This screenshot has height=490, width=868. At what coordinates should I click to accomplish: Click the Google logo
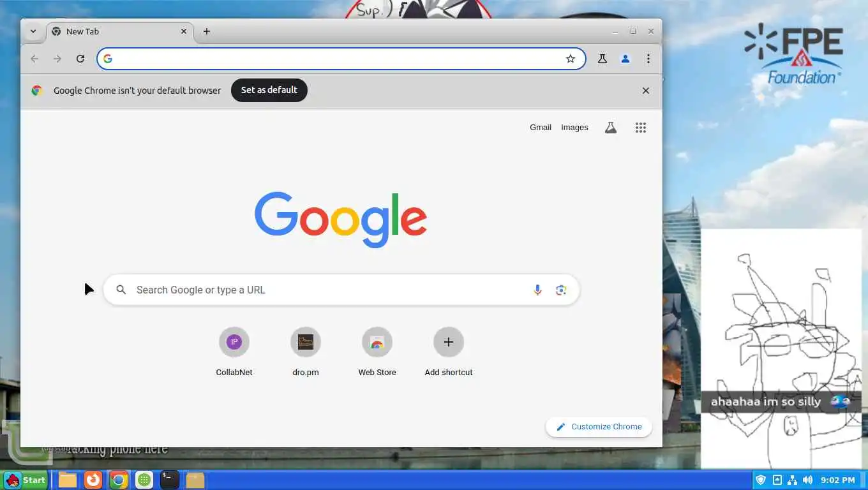click(341, 219)
